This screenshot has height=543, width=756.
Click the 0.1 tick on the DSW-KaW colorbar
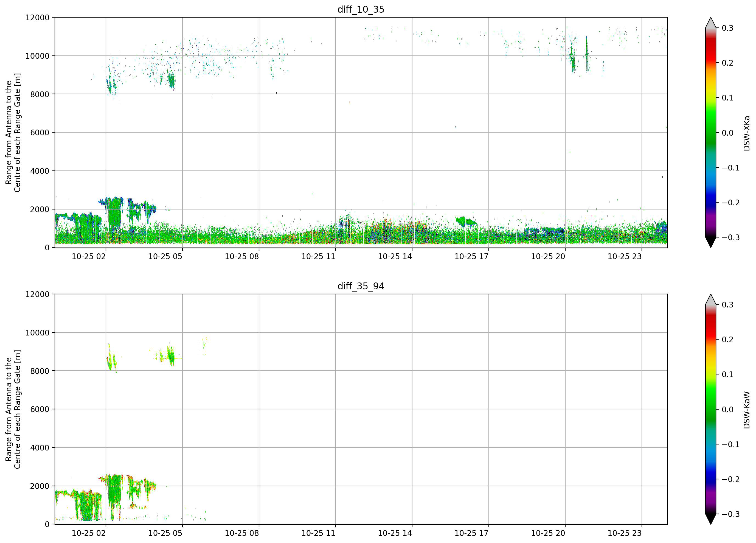728,374
